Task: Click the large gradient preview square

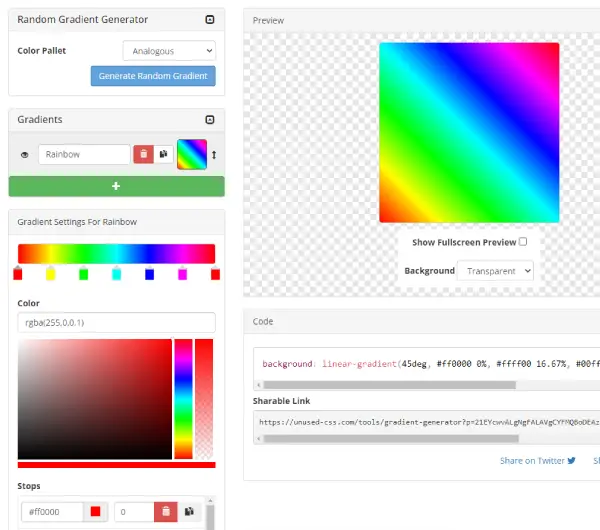Action: tap(469, 132)
